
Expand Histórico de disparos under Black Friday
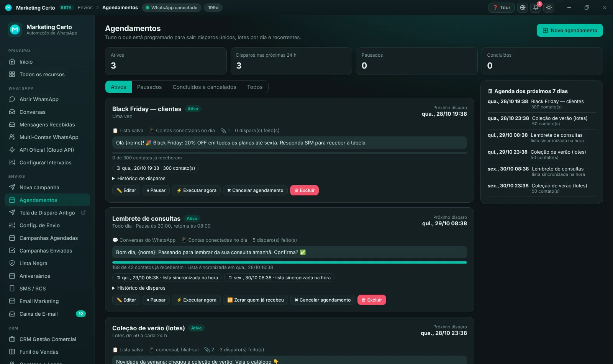point(139,179)
